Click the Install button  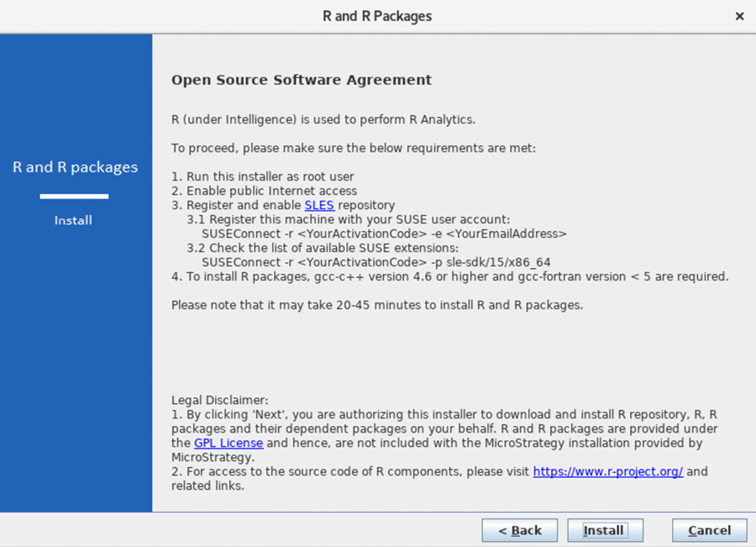[604, 530]
